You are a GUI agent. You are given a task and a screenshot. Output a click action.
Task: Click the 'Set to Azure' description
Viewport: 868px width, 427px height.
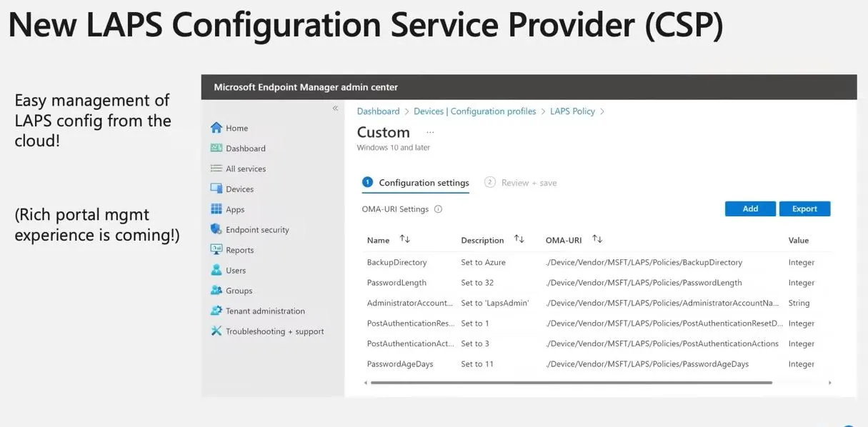(483, 263)
